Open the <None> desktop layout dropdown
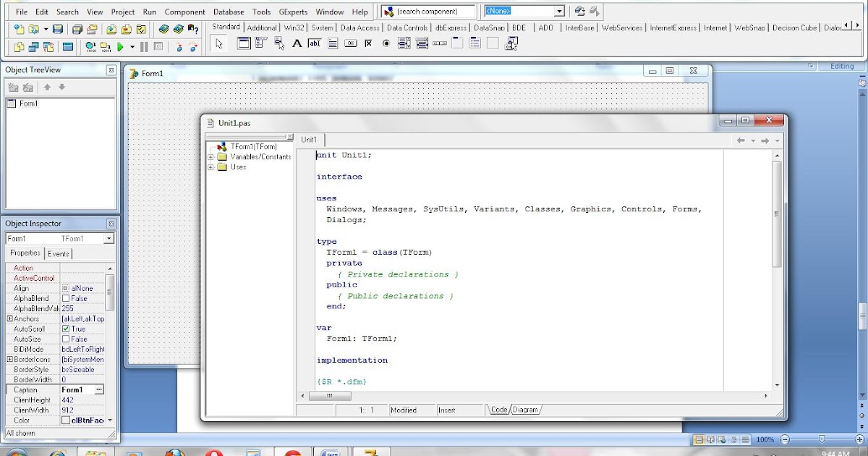 pyautogui.click(x=559, y=12)
